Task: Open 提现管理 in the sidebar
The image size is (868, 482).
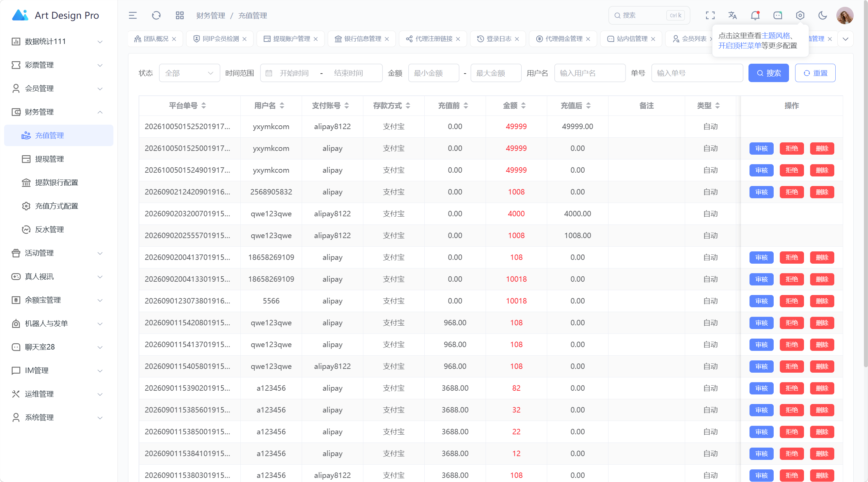Action: (58, 159)
